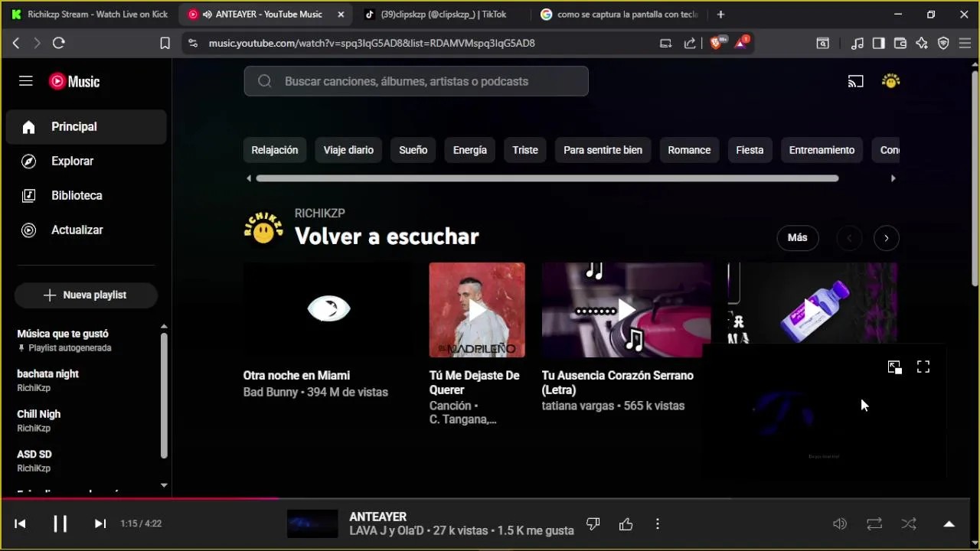Dislike ANTEAYER with the thumbs down icon
The height and width of the screenshot is (551, 980).
(593, 523)
